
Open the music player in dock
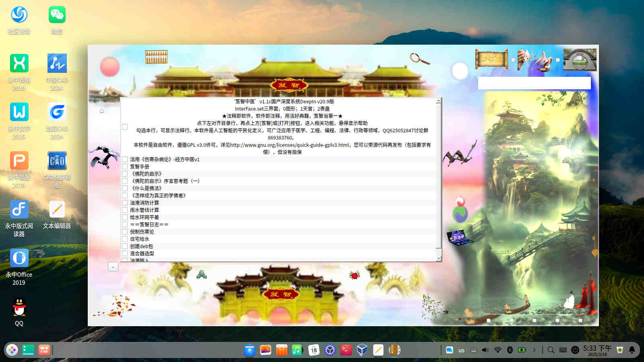pyautogui.click(x=297, y=350)
